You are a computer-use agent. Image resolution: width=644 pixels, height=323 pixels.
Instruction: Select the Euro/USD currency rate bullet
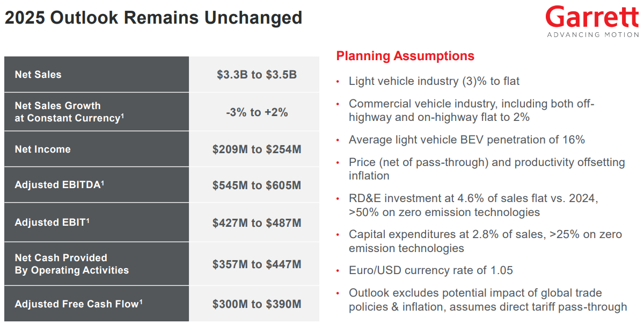[430, 270]
